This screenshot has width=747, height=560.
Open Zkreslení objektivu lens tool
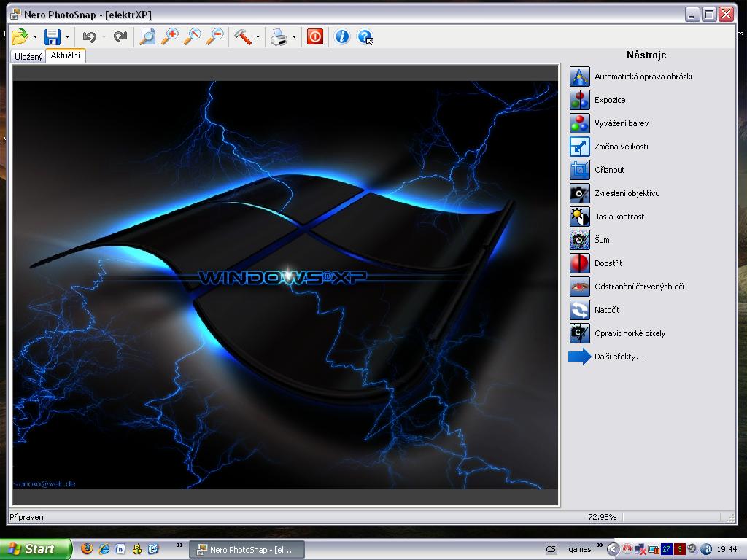tap(615, 193)
